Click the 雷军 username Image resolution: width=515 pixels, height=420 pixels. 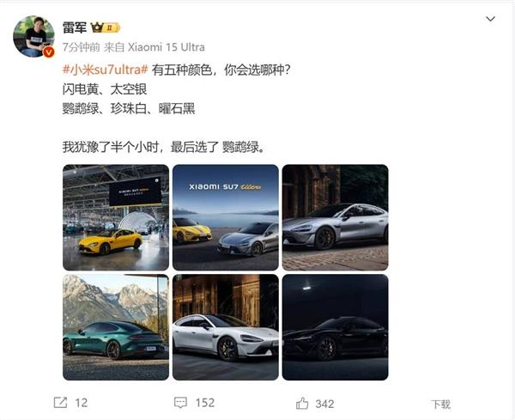(x=75, y=28)
